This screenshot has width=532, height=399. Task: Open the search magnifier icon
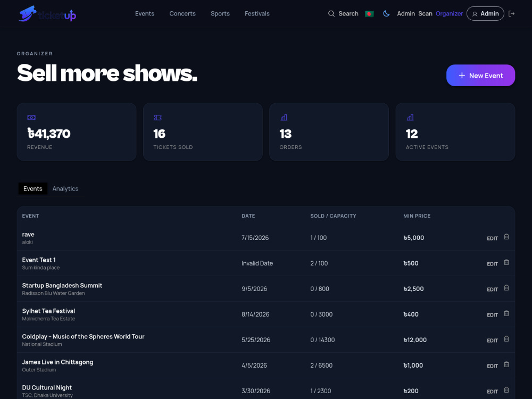pyautogui.click(x=331, y=14)
